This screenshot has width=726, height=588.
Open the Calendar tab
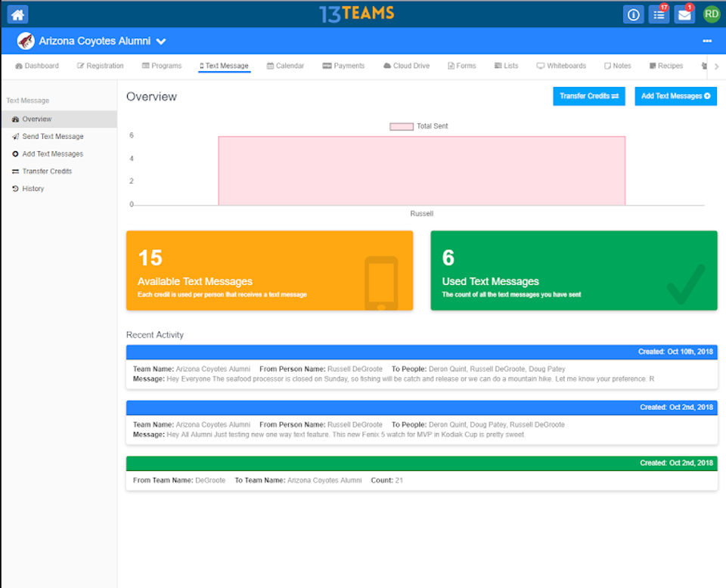click(285, 66)
